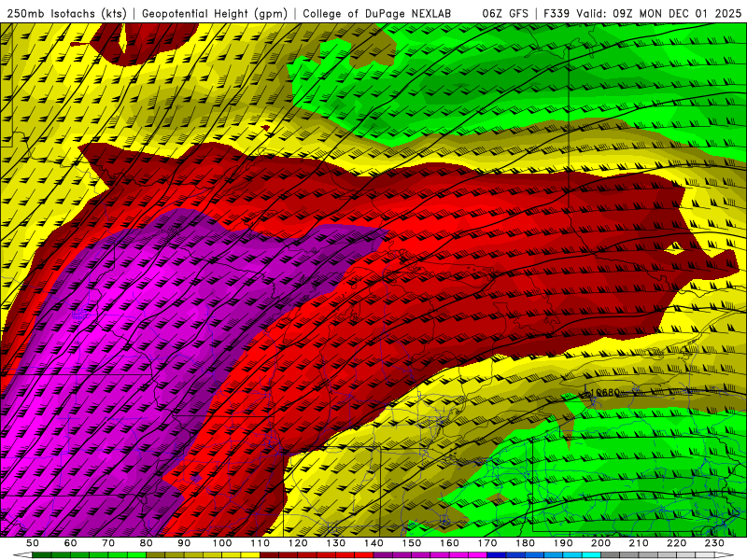Pick the cyan swatch ending at 200 kts

click(591, 555)
